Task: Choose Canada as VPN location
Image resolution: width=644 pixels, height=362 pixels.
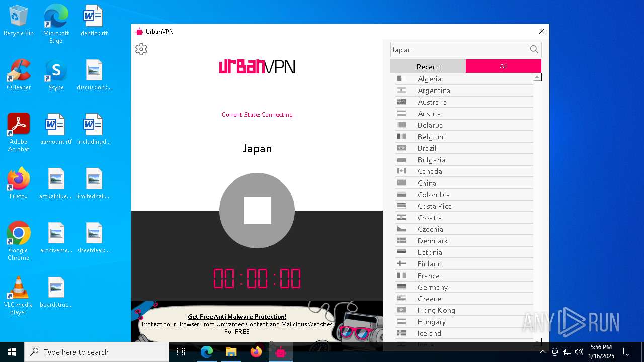Action: point(464,171)
